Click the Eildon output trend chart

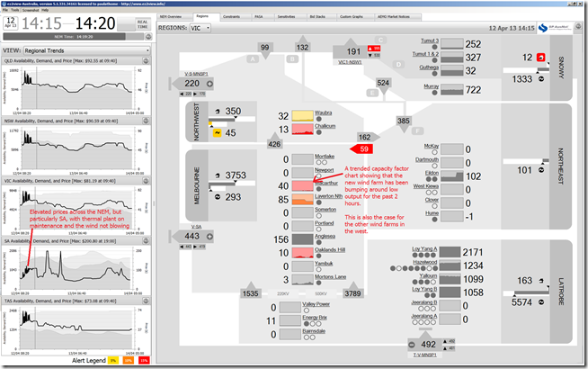[x=452, y=176]
